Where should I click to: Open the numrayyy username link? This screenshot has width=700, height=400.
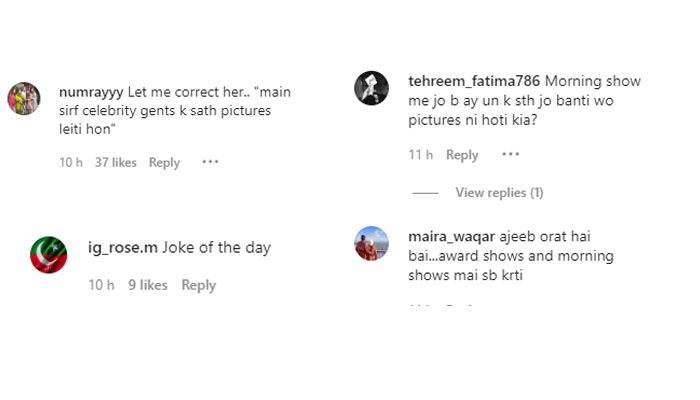[x=89, y=90]
